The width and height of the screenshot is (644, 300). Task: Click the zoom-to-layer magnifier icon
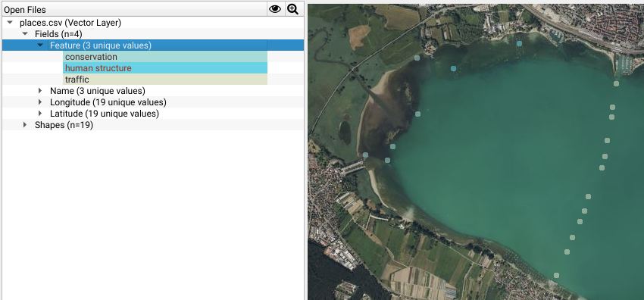(x=293, y=9)
